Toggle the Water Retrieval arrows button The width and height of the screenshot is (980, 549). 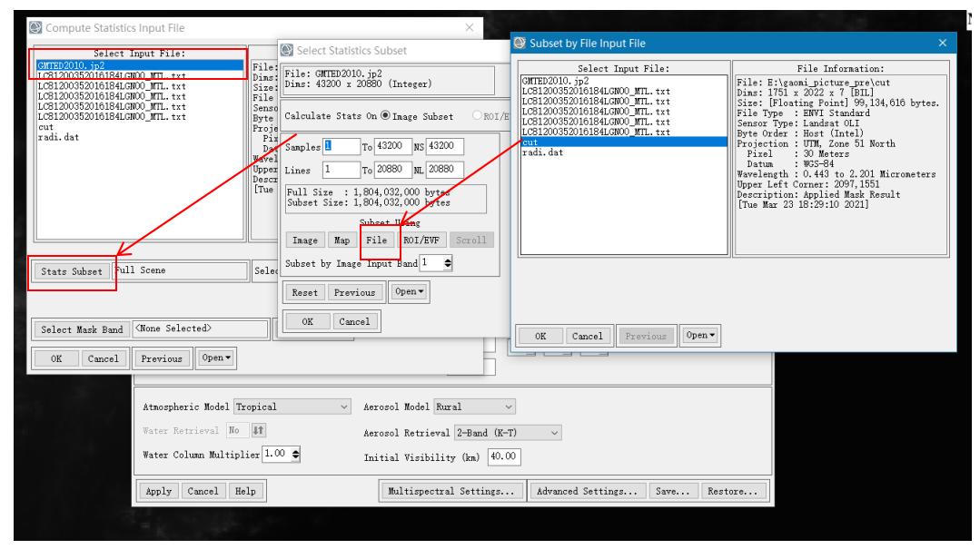[258, 430]
